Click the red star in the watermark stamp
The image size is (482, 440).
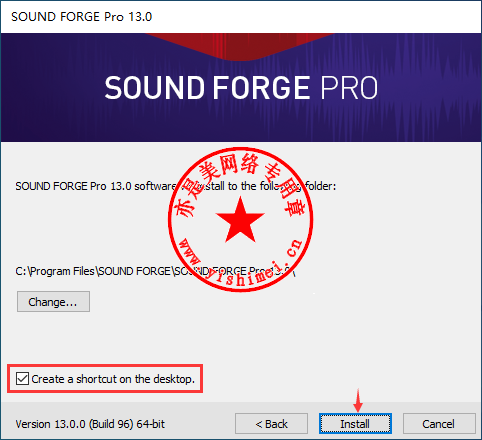click(240, 221)
